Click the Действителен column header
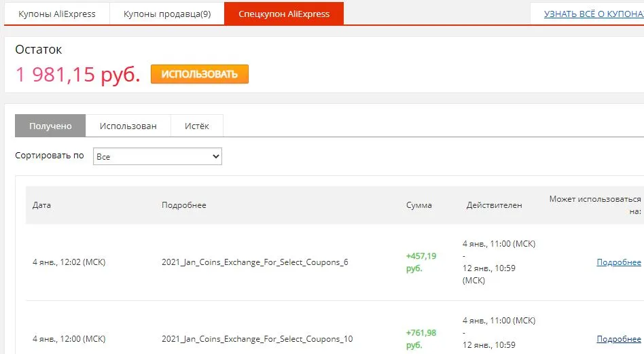644x354 pixels. click(x=494, y=205)
